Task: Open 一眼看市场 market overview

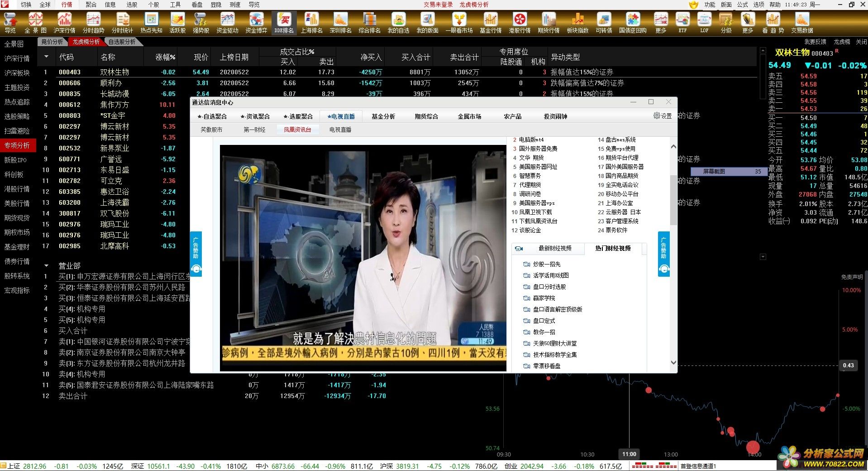Action: coord(459,23)
